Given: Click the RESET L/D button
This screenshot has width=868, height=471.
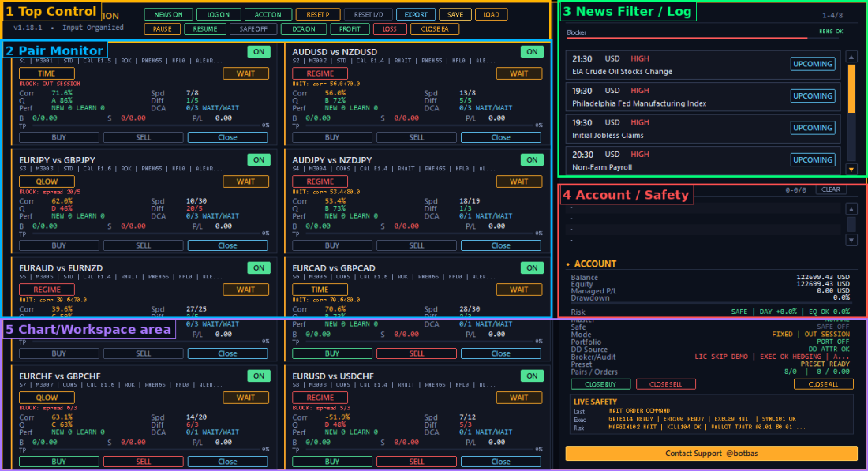Looking at the screenshot, I should pos(369,15).
